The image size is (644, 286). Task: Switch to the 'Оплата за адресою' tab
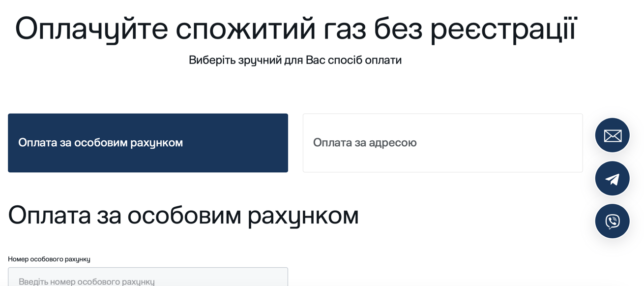[x=442, y=143]
